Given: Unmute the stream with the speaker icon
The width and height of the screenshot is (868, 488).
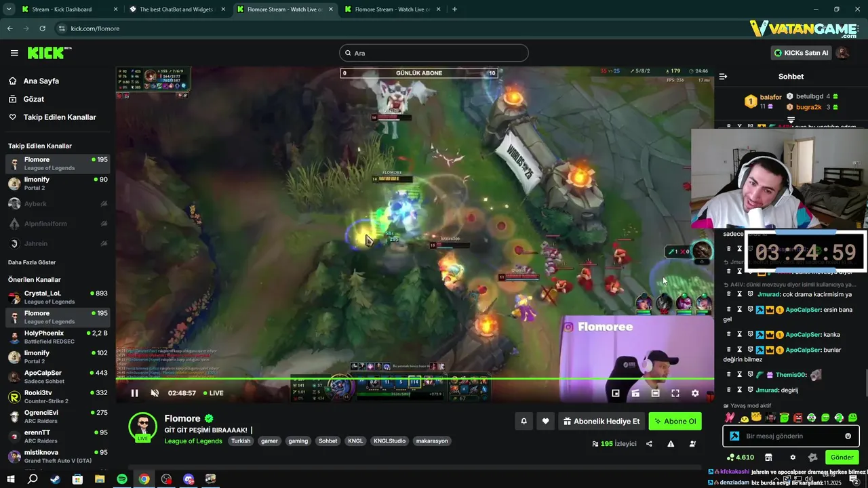Looking at the screenshot, I should click(x=155, y=393).
